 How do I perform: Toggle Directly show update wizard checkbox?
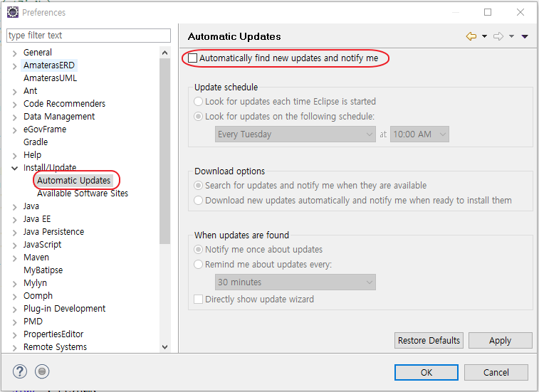(x=199, y=300)
